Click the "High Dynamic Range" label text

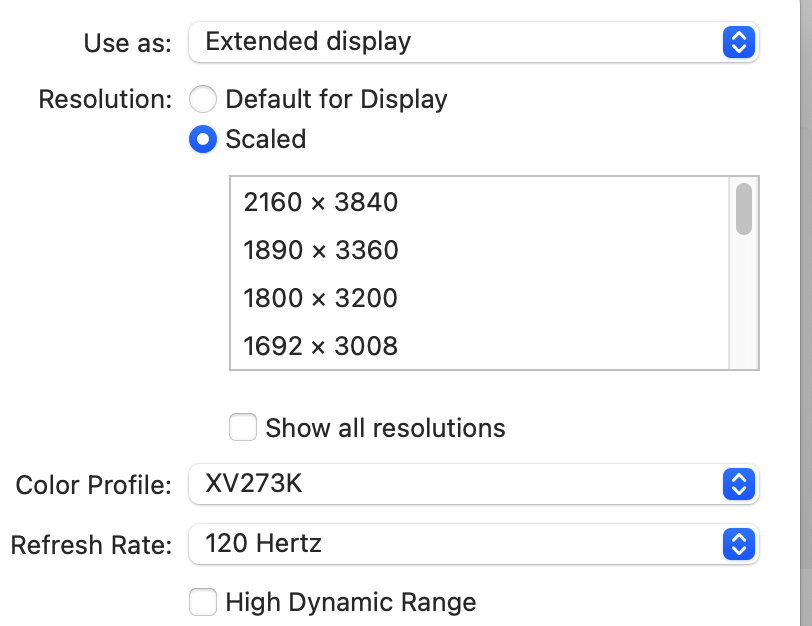pos(351,603)
